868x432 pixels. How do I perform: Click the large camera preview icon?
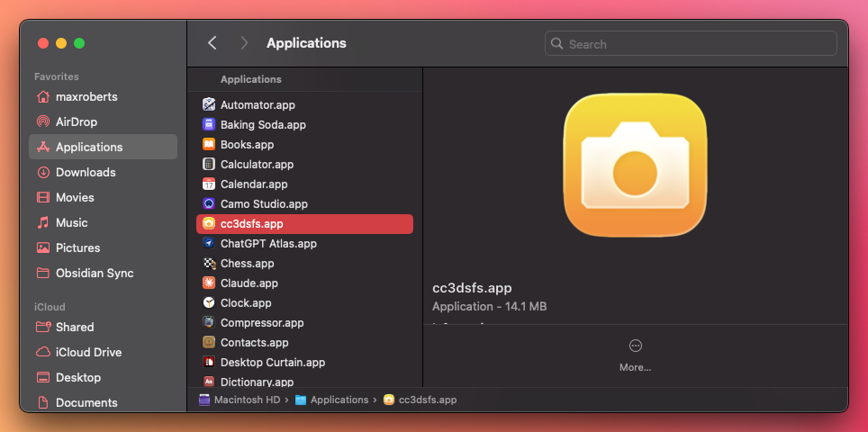pos(635,166)
